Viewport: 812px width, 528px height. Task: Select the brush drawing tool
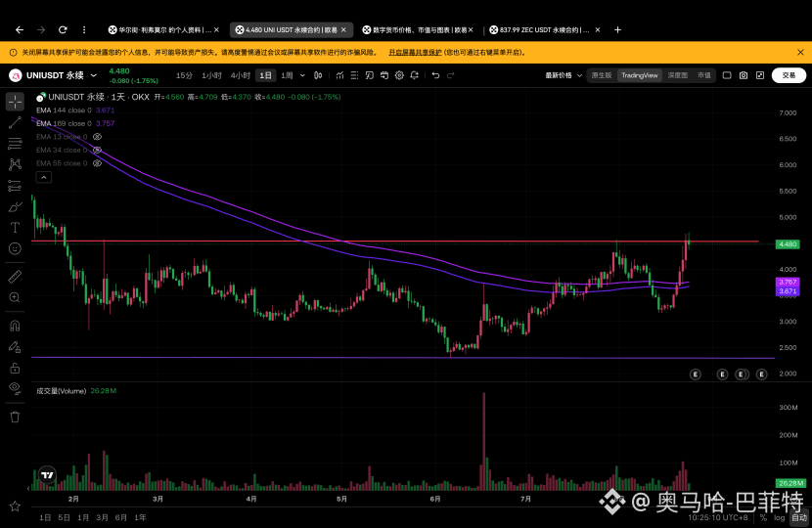pyautogui.click(x=15, y=207)
